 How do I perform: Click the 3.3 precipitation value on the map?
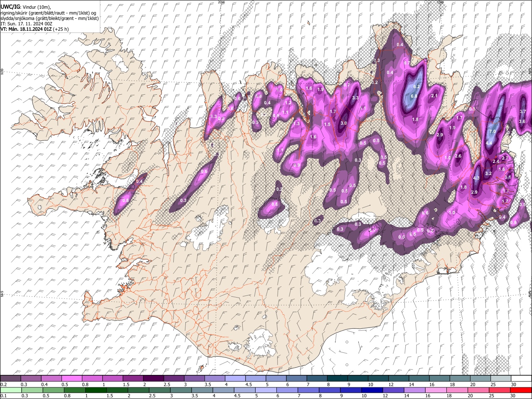(355, 98)
